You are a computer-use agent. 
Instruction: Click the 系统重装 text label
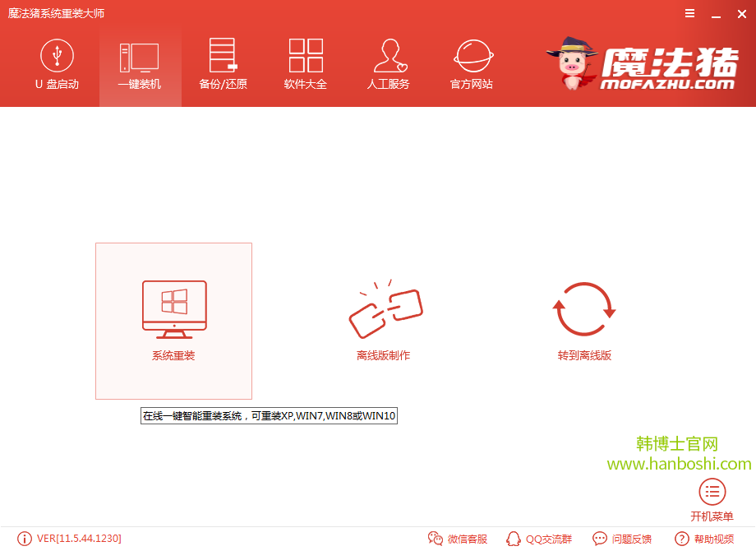pos(173,355)
